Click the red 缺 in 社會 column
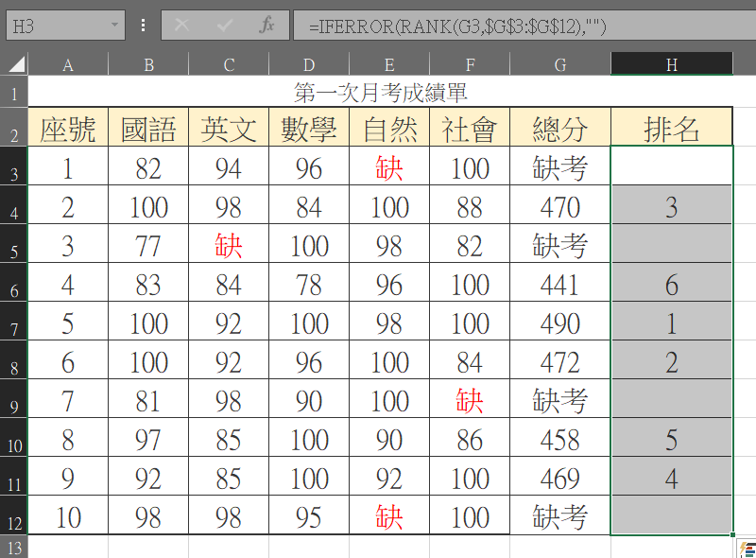Image resolution: width=756 pixels, height=558 pixels. (470, 399)
